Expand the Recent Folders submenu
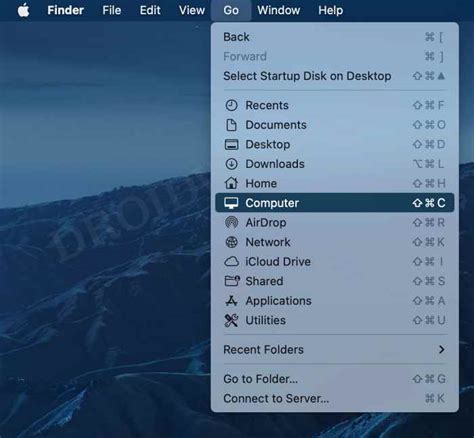 [x=335, y=350]
